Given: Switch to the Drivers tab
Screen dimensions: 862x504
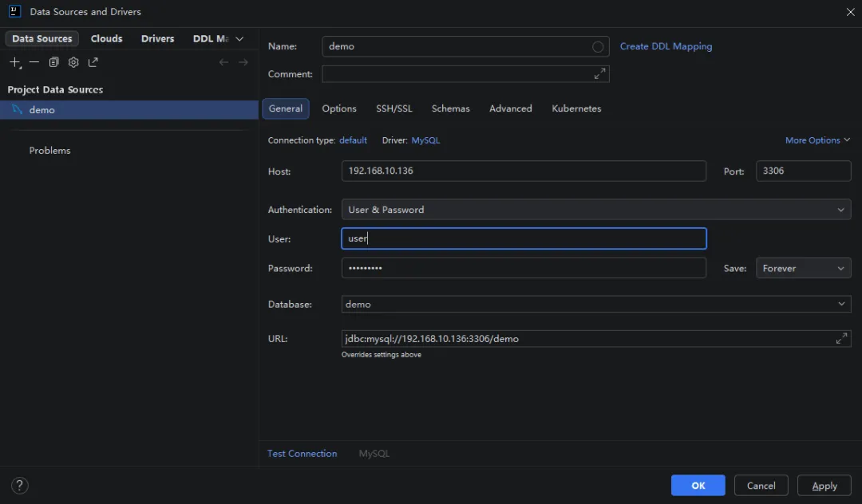Looking at the screenshot, I should click(x=158, y=38).
